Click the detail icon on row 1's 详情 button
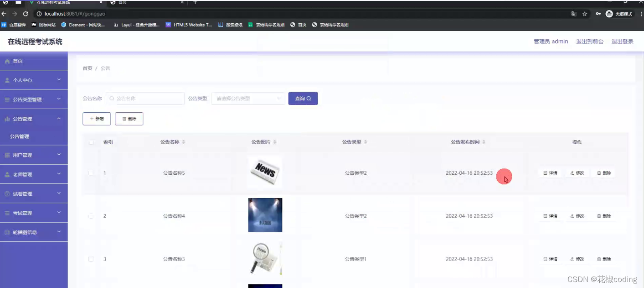The image size is (644, 288). click(x=544, y=173)
